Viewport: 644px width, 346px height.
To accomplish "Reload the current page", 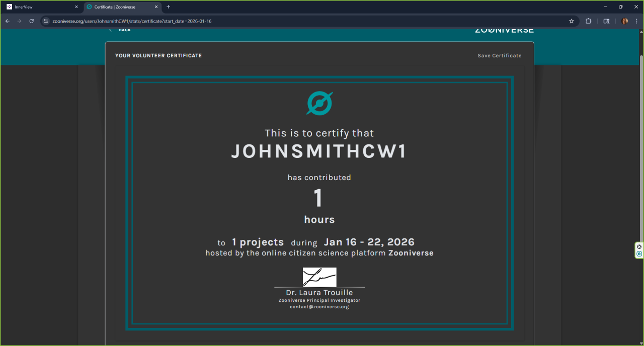I will (32, 21).
